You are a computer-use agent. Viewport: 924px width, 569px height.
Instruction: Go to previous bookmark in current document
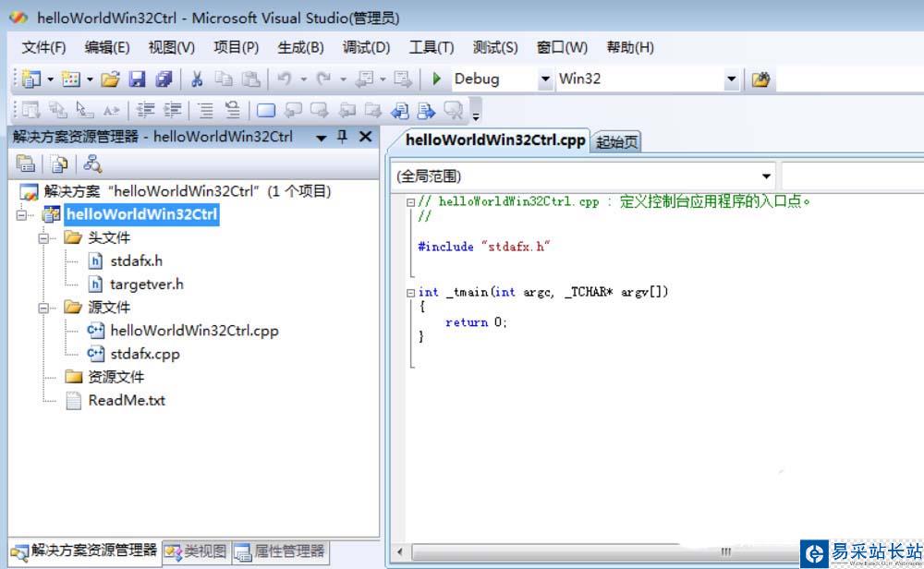pos(400,110)
